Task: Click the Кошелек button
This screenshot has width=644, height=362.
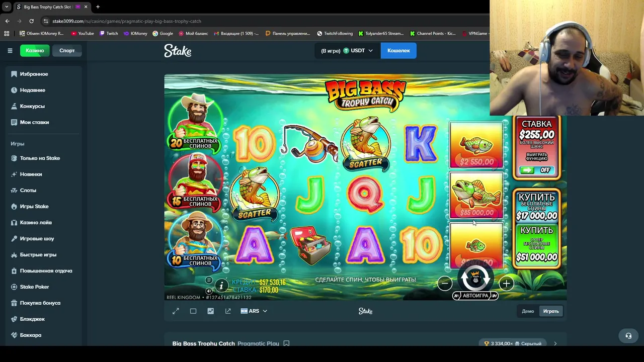Action: point(398,50)
